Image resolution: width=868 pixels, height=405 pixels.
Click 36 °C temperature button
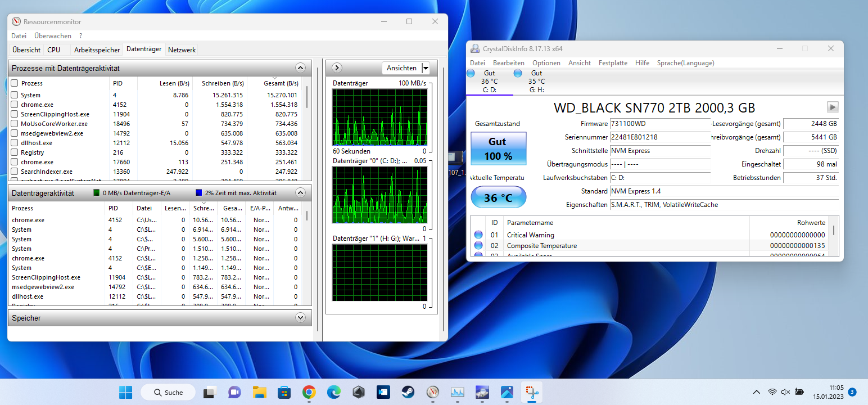pos(498,197)
